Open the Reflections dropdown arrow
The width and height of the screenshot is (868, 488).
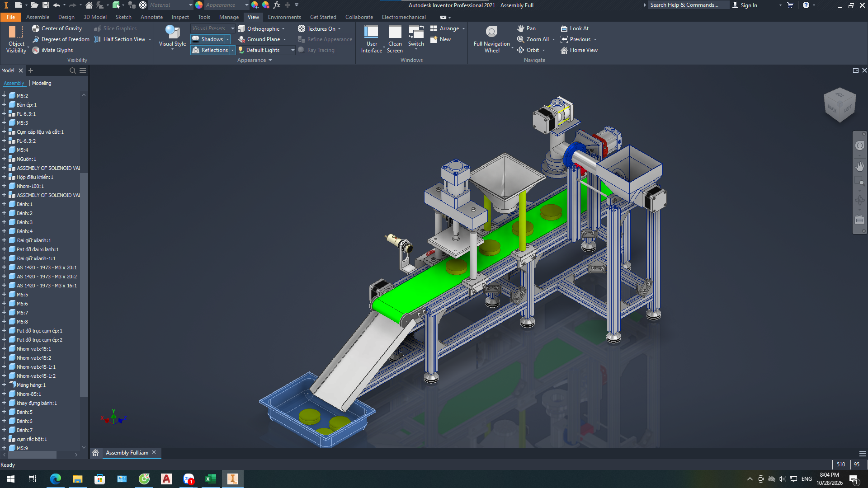pos(233,50)
